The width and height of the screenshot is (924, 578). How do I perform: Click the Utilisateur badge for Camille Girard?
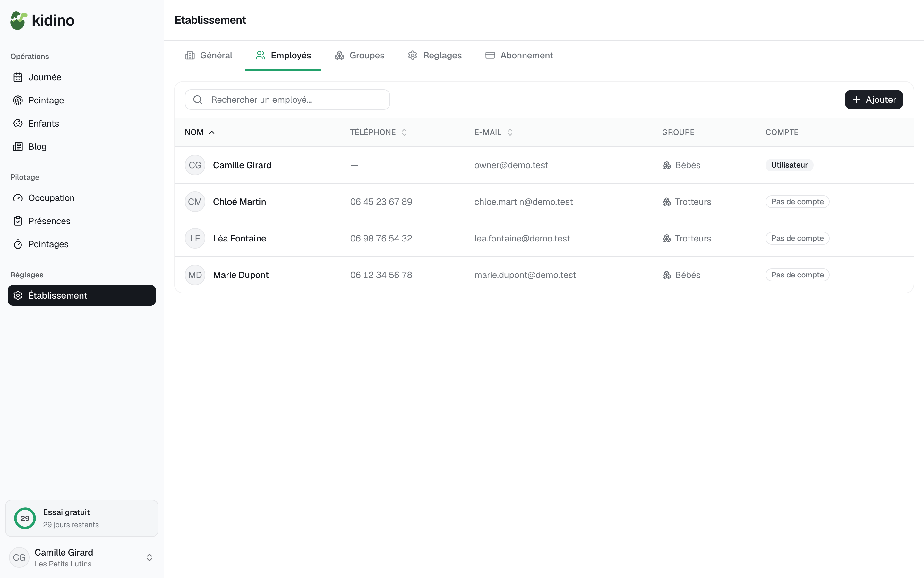[x=789, y=165]
